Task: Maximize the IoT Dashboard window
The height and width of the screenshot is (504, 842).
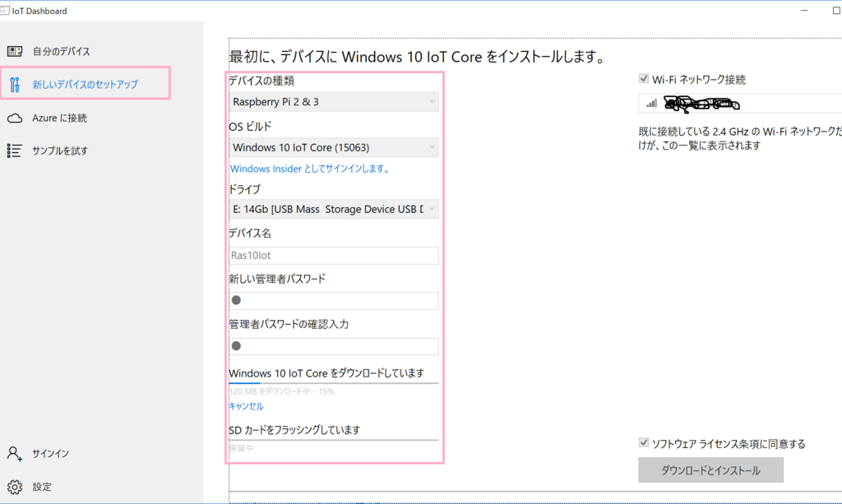Action: [x=836, y=11]
